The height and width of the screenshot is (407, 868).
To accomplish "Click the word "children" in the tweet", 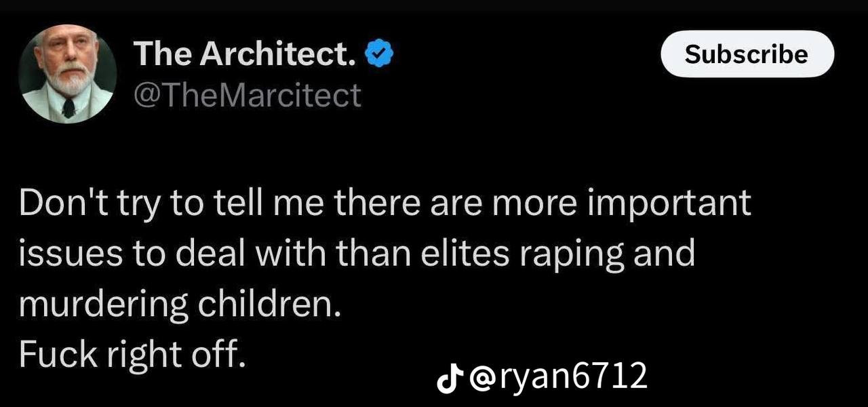I will pyautogui.click(x=263, y=303).
